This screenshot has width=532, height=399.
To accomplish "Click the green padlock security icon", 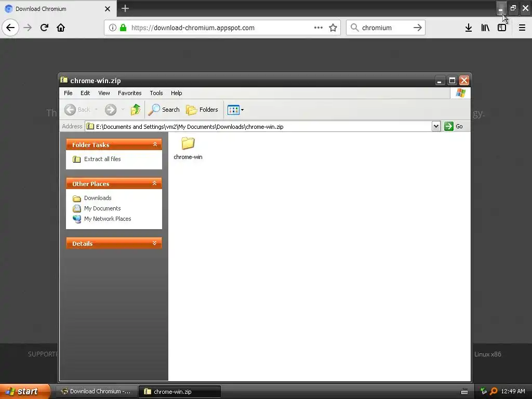I will point(123,28).
